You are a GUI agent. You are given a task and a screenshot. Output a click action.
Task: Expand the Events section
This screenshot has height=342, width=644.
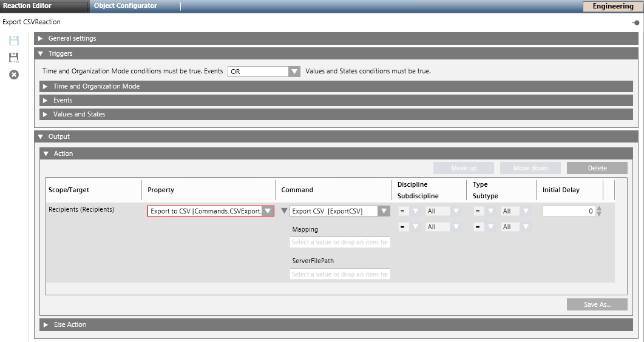click(x=45, y=100)
